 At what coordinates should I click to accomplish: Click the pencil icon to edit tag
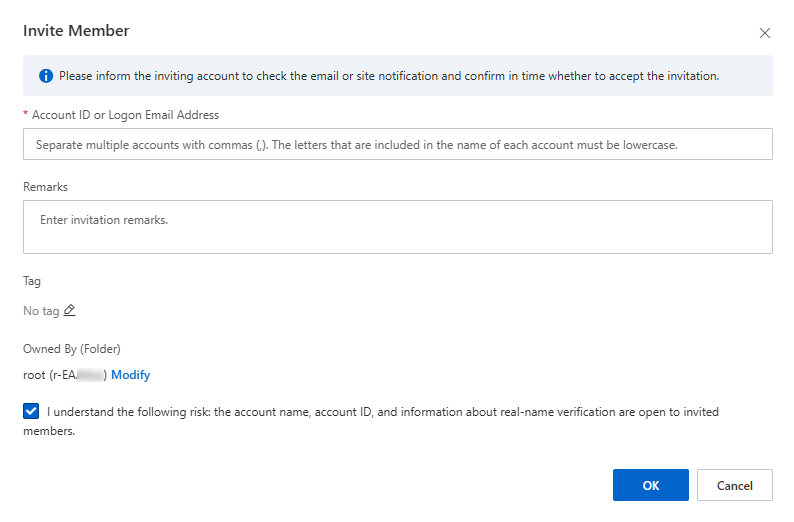click(x=69, y=311)
